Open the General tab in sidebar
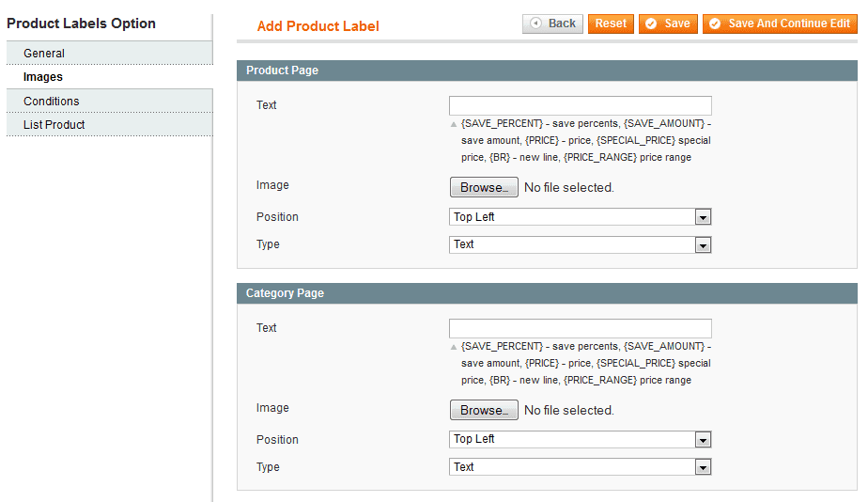868x502 pixels. [44, 54]
